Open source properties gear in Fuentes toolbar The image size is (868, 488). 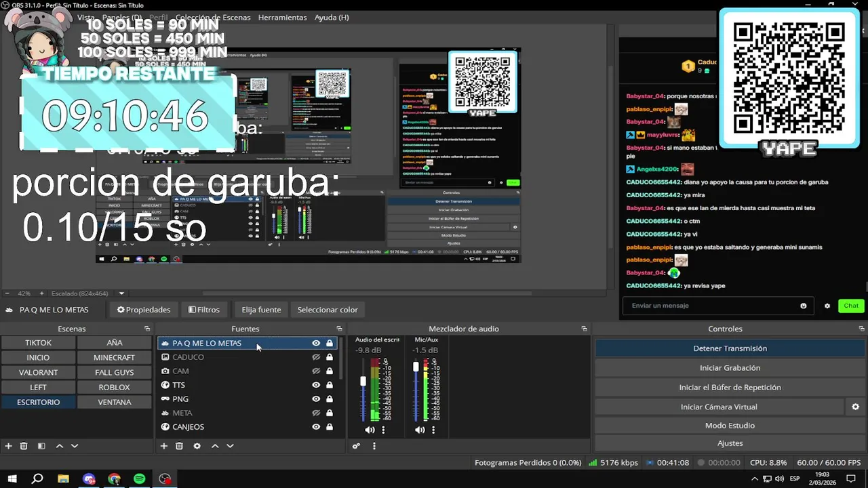click(197, 446)
